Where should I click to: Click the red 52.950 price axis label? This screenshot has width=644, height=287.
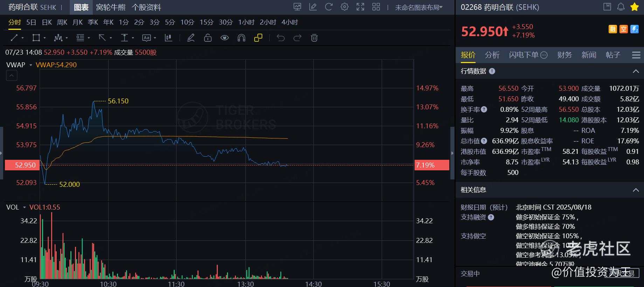point(22,165)
